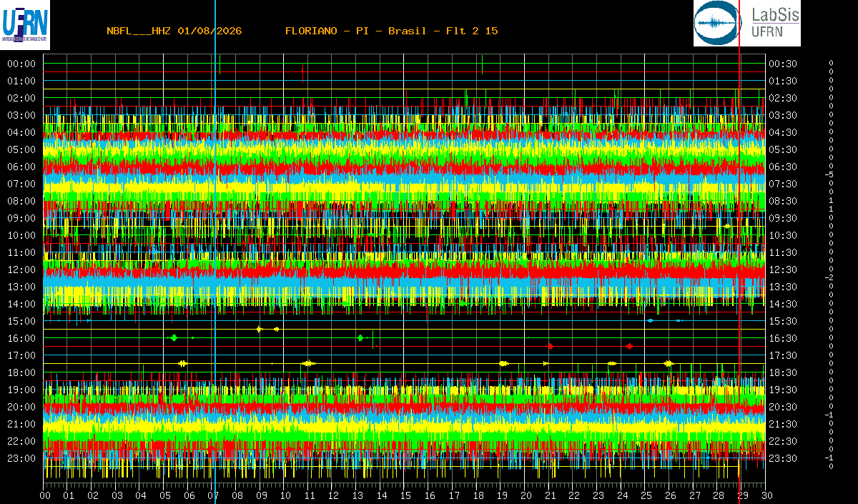This screenshot has width=858, height=504.
Task: Click minute tick 03 on the x-axis
Action: 117,495
